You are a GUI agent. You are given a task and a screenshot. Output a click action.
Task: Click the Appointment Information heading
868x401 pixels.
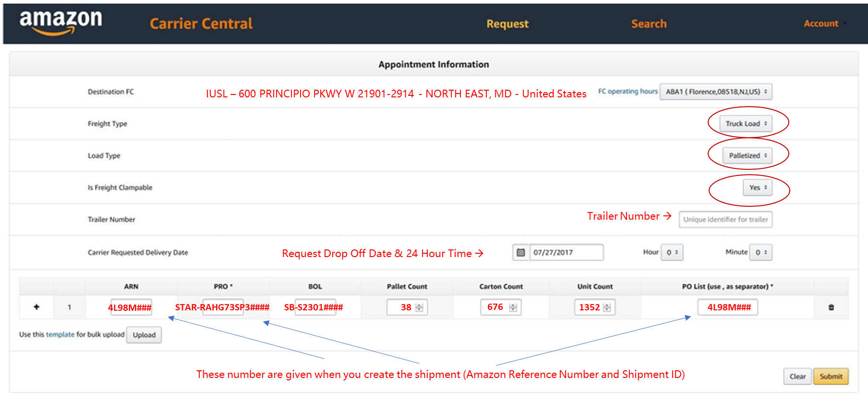pos(434,64)
